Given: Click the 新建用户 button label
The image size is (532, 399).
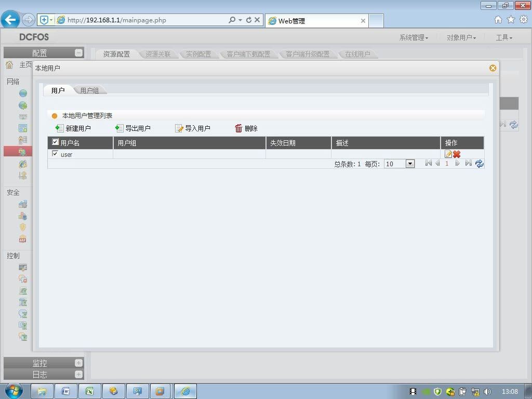Looking at the screenshot, I should (78, 129).
